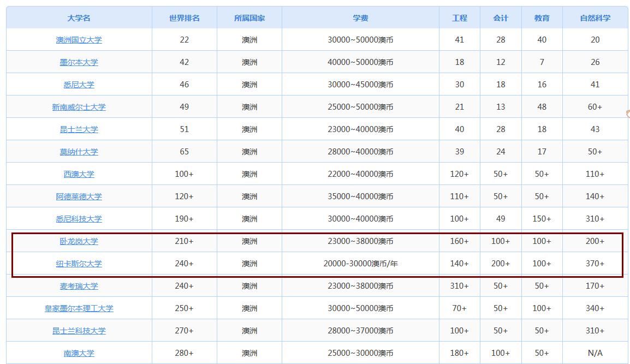Select world rank 280+ for 南澳大学
The height and width of the screenshot is (364, 630).
point(185,353)
